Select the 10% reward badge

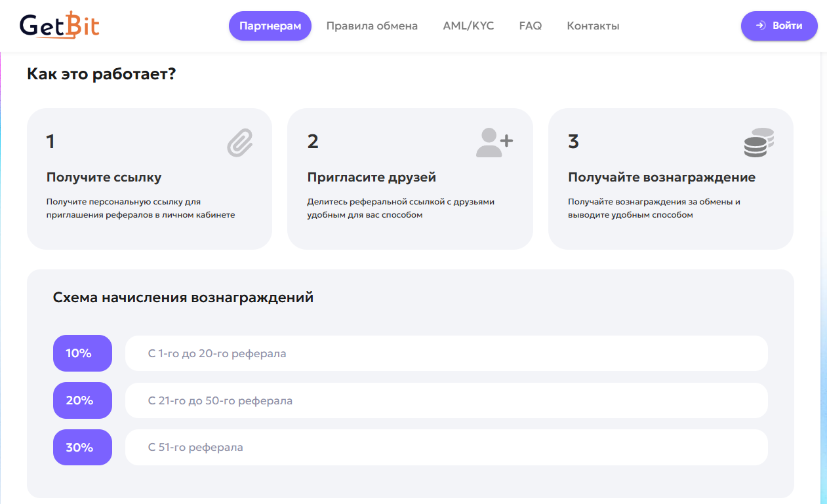tap(83, 353)
